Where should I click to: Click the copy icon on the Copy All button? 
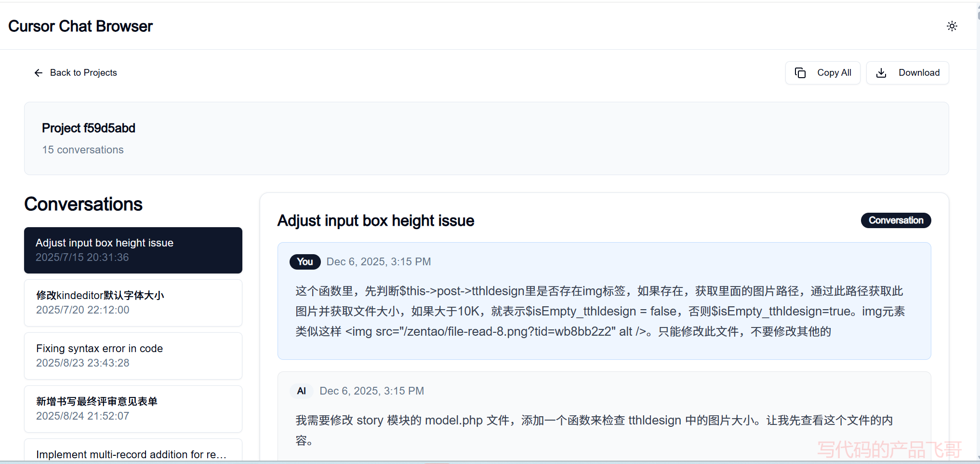800,72
